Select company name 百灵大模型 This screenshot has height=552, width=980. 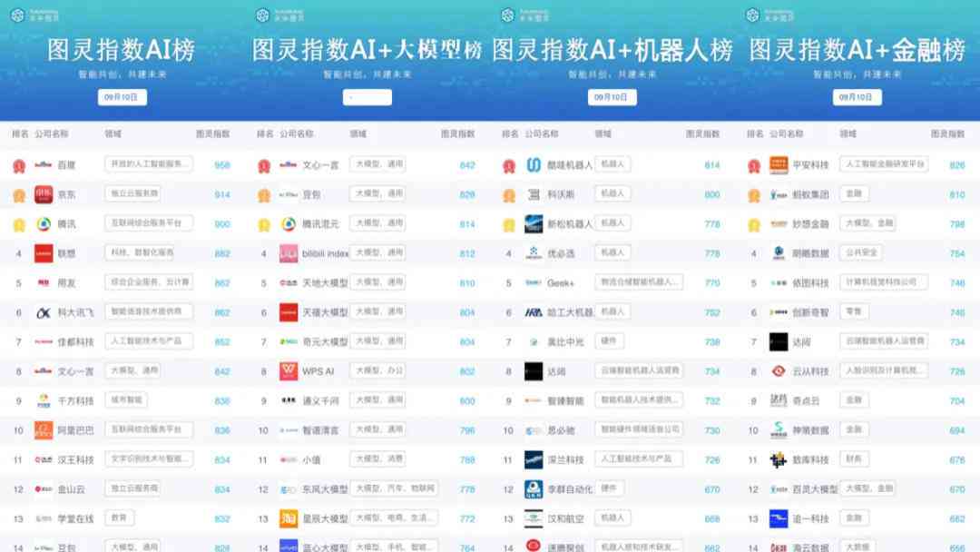click(x=815, y=488)
